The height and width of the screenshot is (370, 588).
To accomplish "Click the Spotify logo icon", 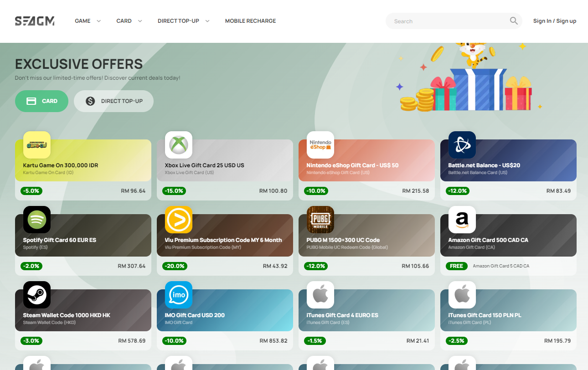I will 37,220.
